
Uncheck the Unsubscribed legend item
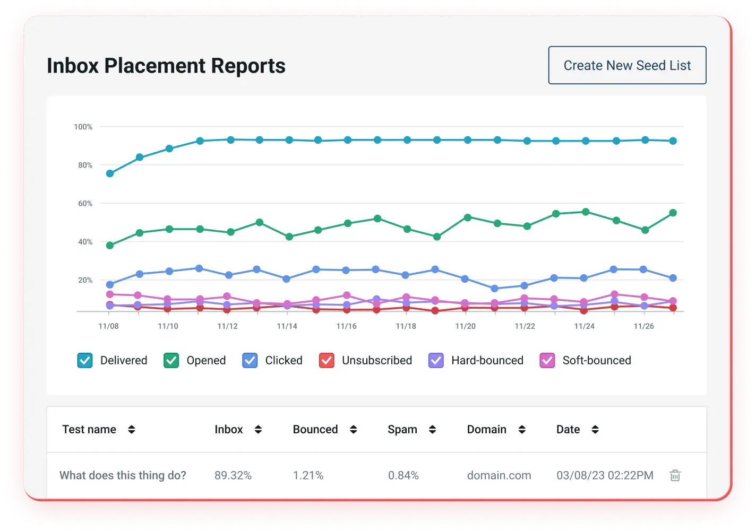[327, 360]
